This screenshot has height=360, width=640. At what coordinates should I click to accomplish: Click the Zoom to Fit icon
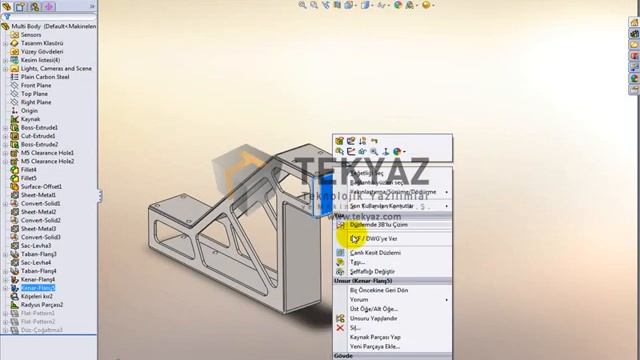pyautogui.click(x=302, y=5)
